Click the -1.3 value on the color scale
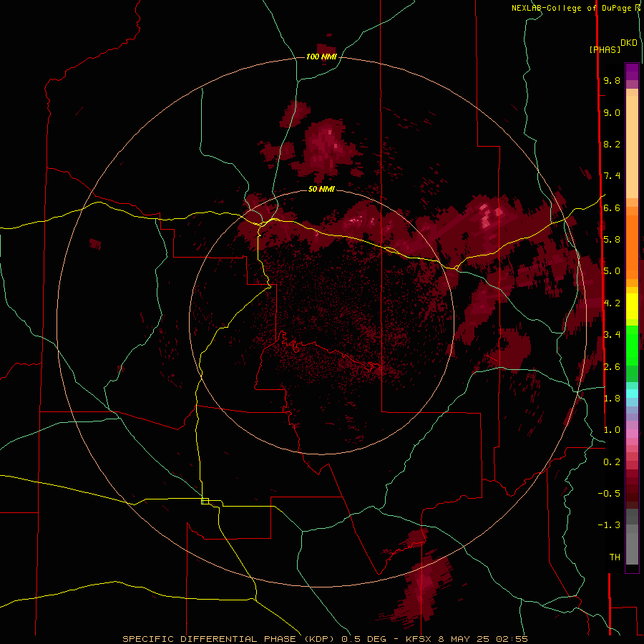644x644 pixels. (x=609, y=525)
